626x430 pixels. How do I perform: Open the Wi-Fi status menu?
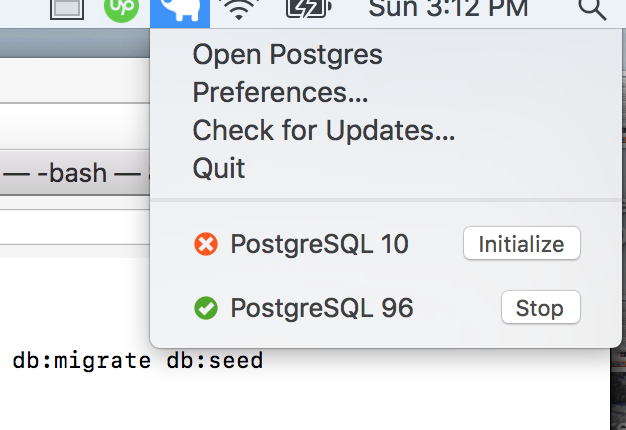238,10
